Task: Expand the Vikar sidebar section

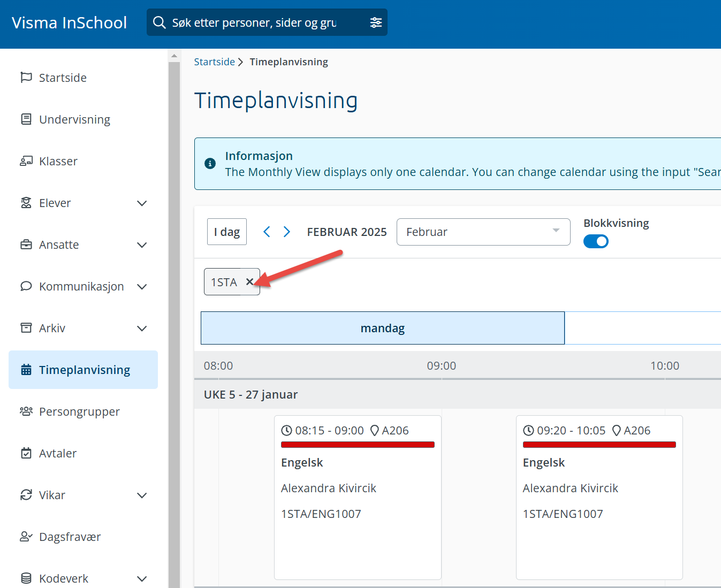Action: coord(142,495)
